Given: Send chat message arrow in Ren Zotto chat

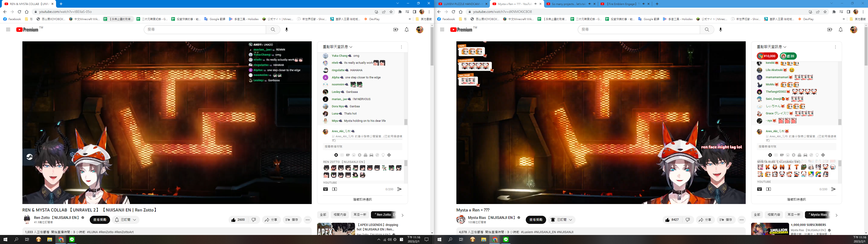Looking at the screenshot, I should coord(399,189).
